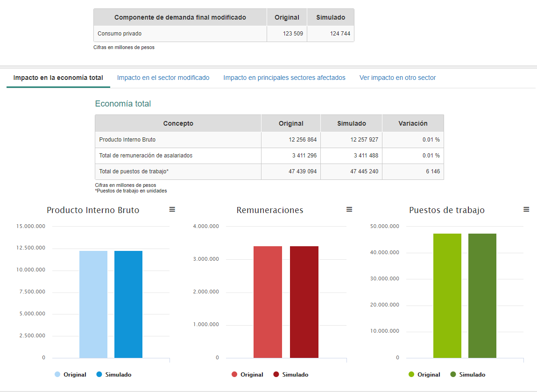
Task: Click the Variación column header
Action: pos(413,123)
